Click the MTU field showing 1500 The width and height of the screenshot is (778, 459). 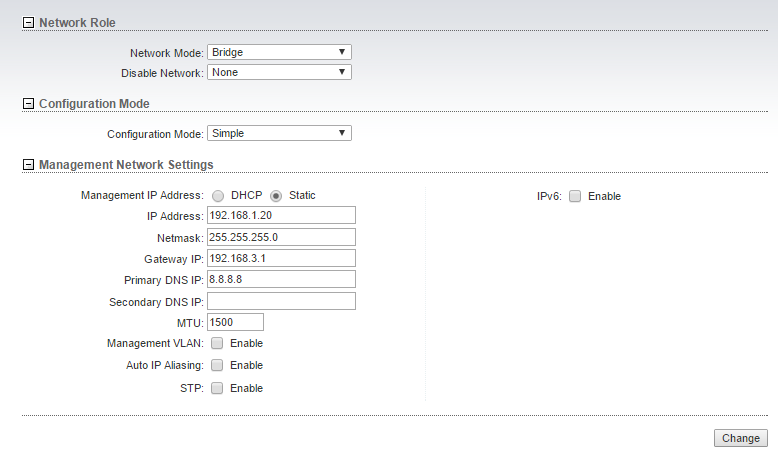click(235, 323)
